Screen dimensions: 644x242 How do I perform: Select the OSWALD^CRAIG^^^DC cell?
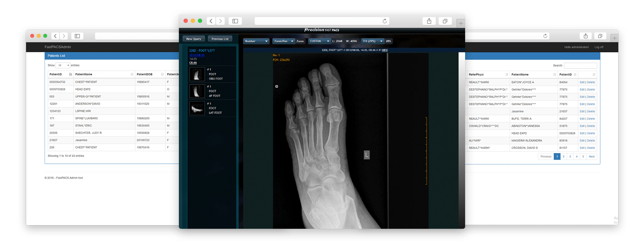[x=488, y=126]
